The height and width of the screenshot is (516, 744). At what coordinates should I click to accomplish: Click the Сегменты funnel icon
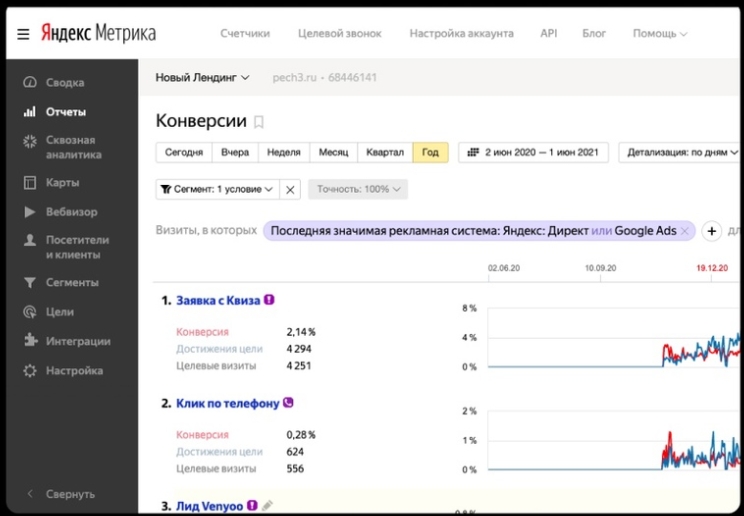pos(30,283)
